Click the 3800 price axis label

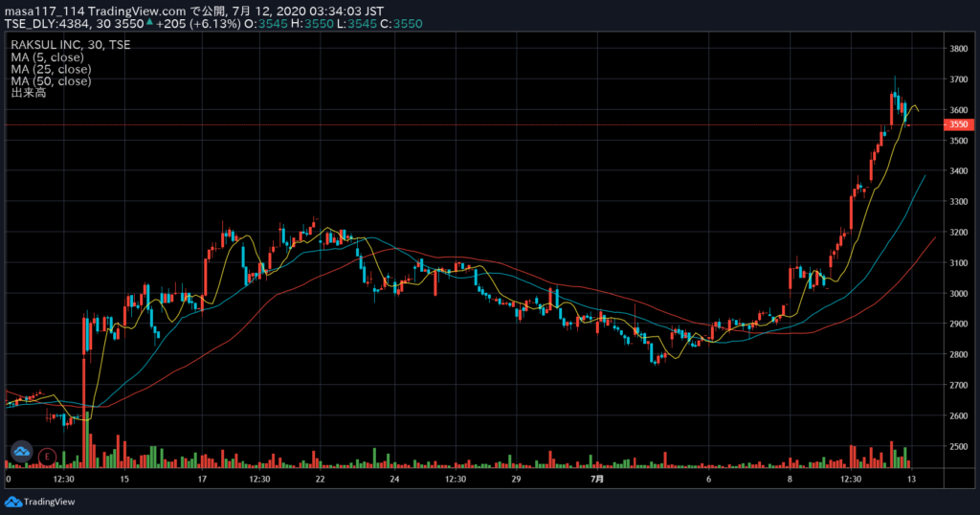[x=959, y=49]
